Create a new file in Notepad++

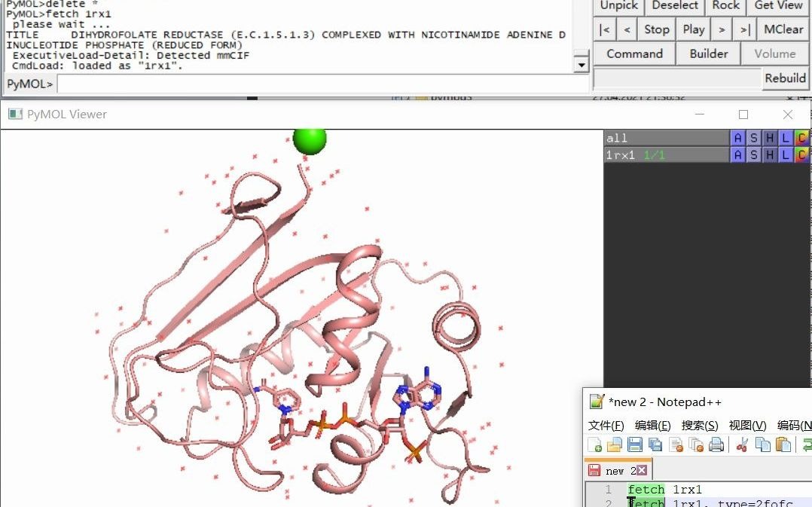(x=594, y=444)
